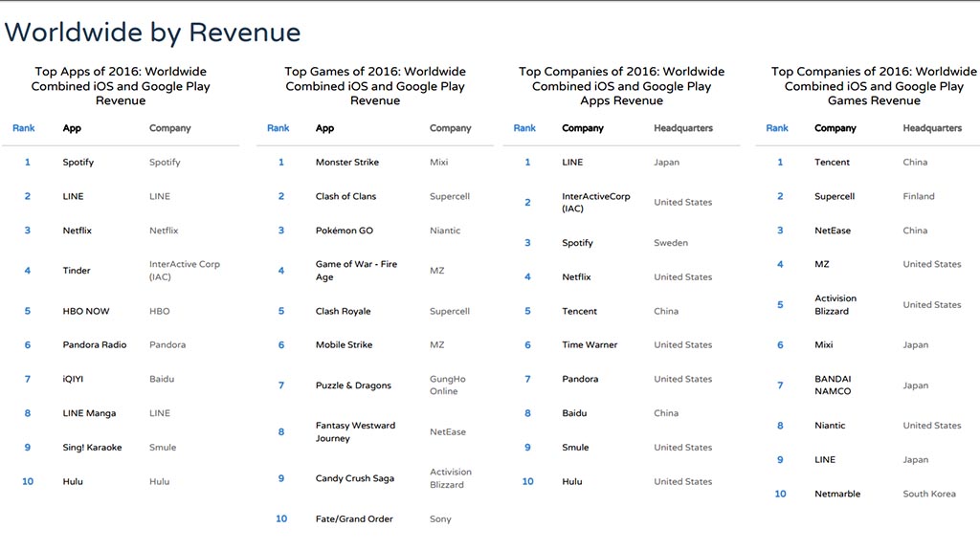Click 'MZ' beside Mobile Strike
Viewport: 980px width, 550px height.
point(436,345)
